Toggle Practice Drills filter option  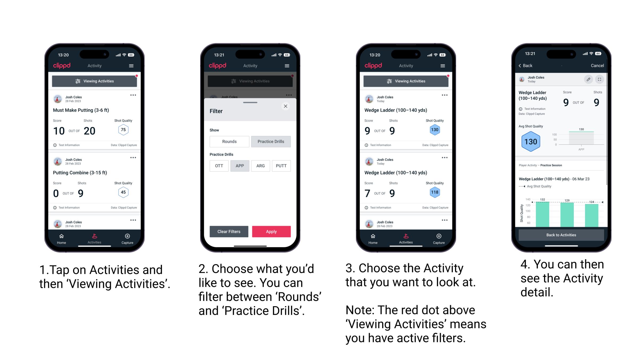(x=271, y=142)
